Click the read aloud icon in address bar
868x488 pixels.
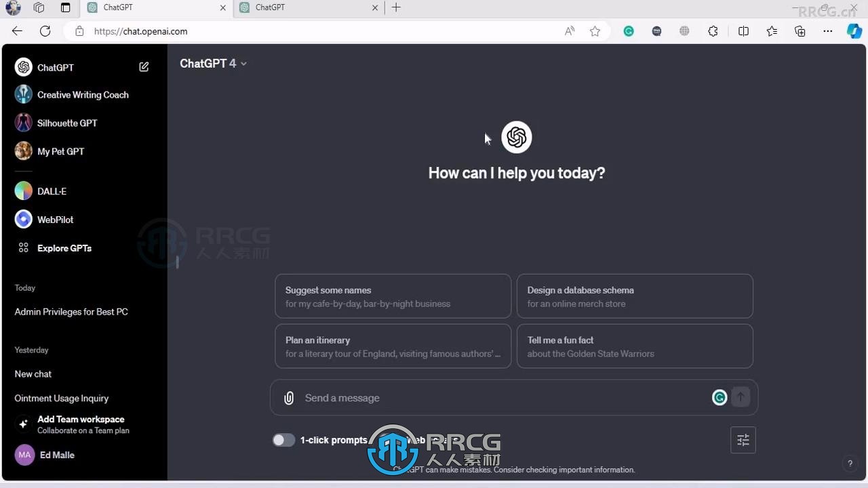(x=570, y=31)
